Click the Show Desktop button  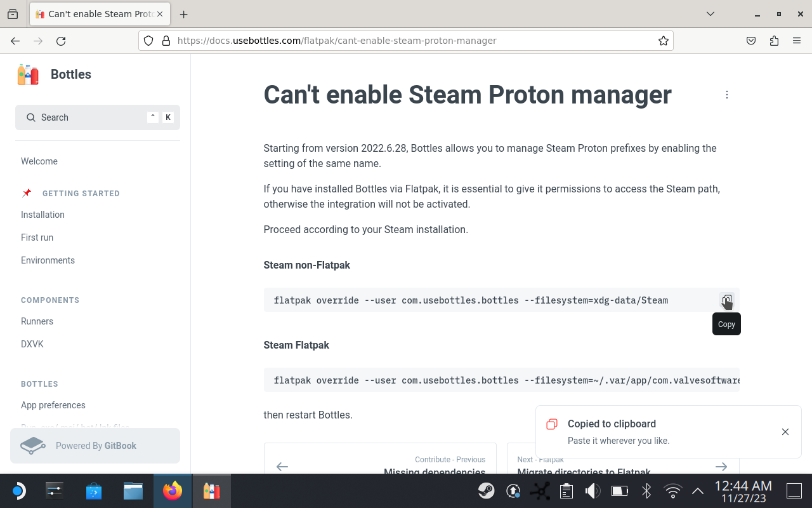pos(794,491)
